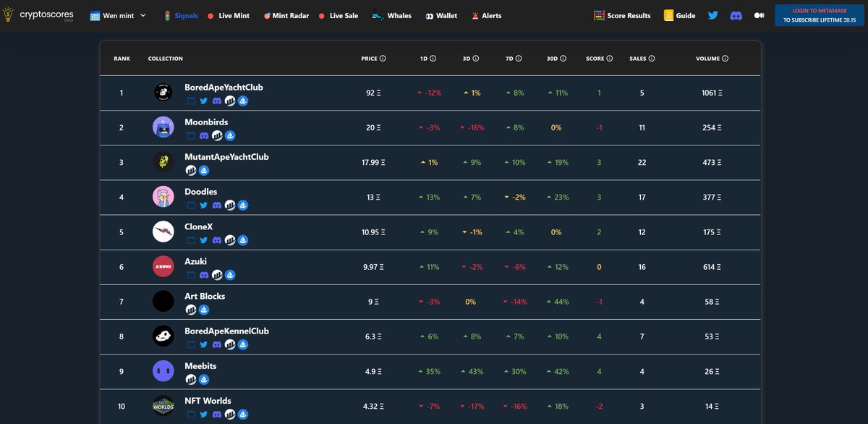Open Azuki website icon
The height and width of the screenshot is (424, 868).
tap(191, 275)
